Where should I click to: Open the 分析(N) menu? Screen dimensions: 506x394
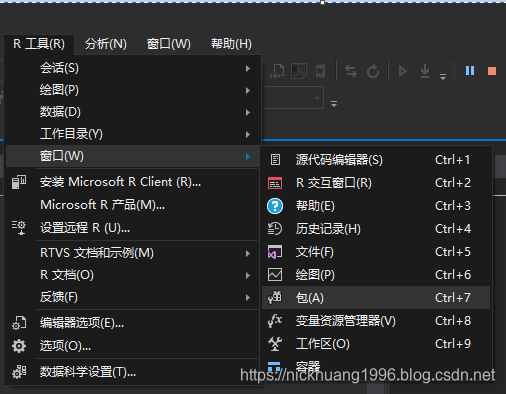(x=106, y=44)
